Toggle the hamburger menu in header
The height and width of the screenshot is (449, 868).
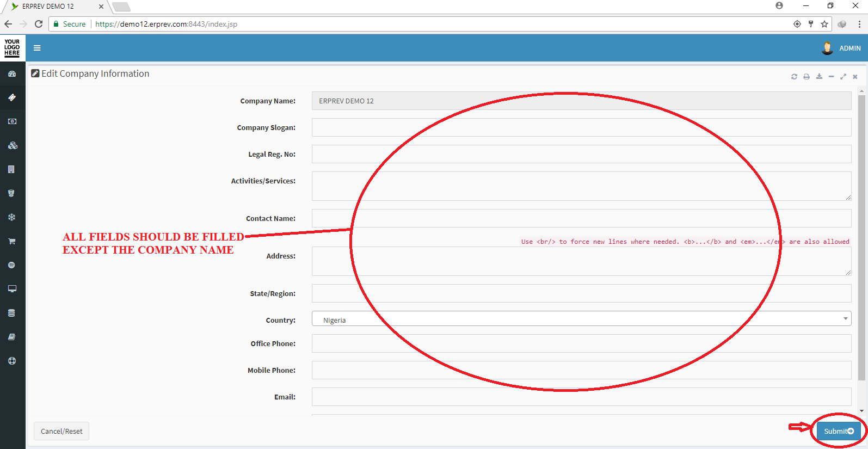click(x=37, y=48)
